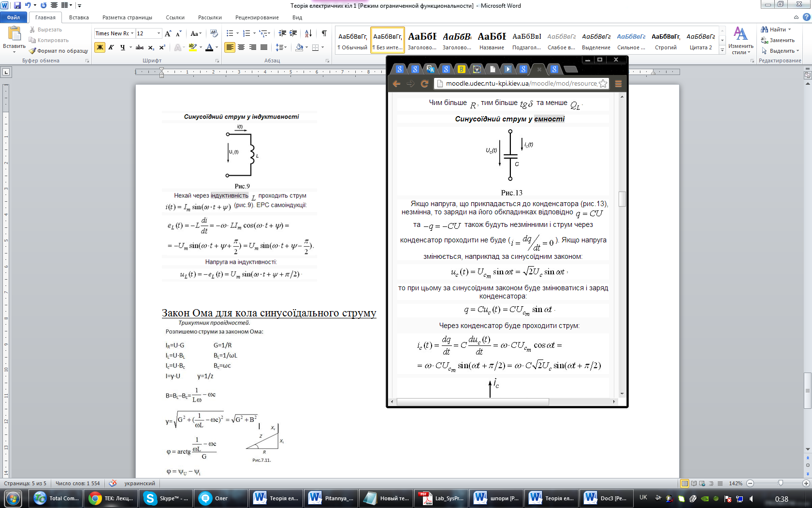Open the line spacing dropdown
The height and width of the screenshot is (508, 812).
click(x=281, y=47)
